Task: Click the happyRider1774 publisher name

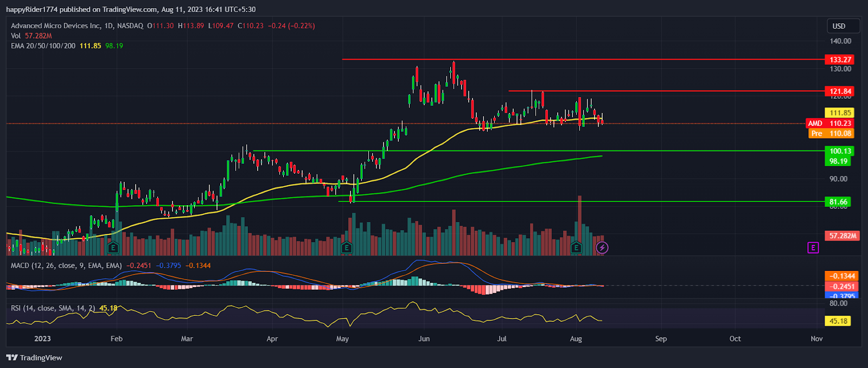Action: 31,9
